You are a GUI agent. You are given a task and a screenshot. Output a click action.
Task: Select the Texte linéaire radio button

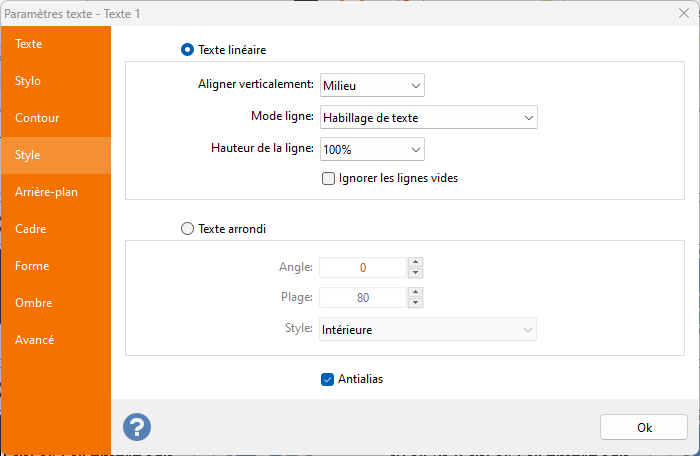click(187, 49)
